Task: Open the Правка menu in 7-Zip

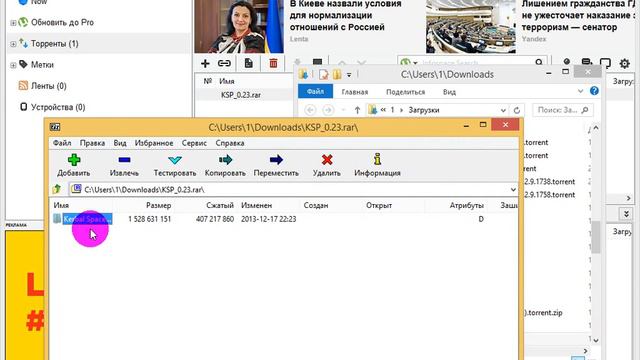Action: click(92, 143)
